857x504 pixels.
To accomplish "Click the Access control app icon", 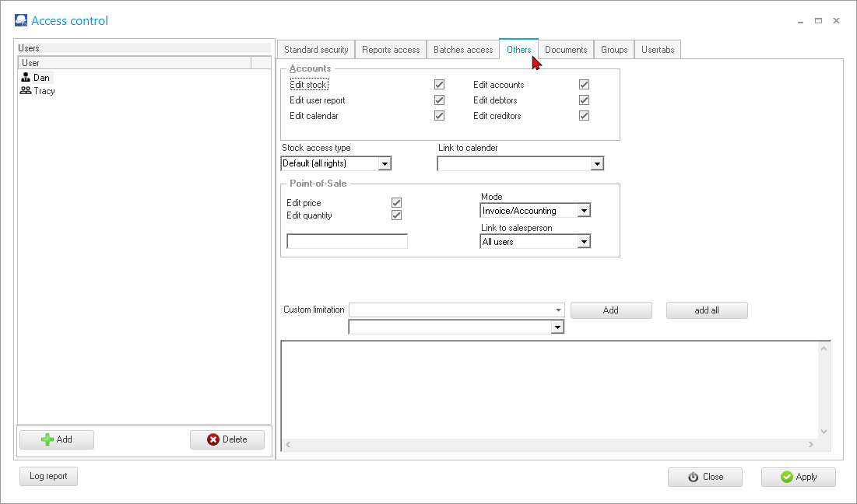I will 21,21.
